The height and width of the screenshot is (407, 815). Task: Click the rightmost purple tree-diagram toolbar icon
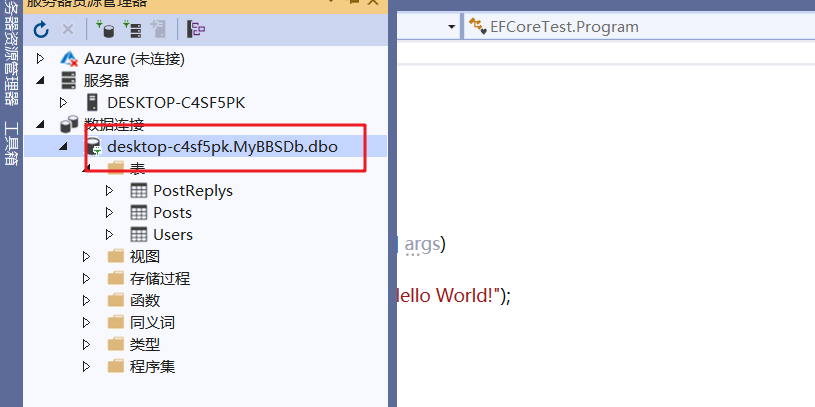point(196,29)
